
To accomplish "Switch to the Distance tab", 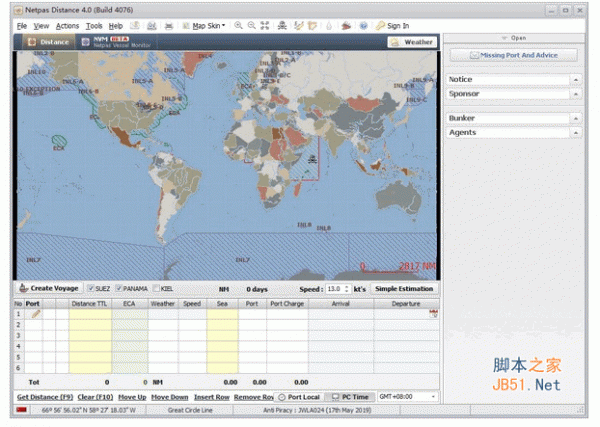I will pyautogui.click(x=48, y=42).
